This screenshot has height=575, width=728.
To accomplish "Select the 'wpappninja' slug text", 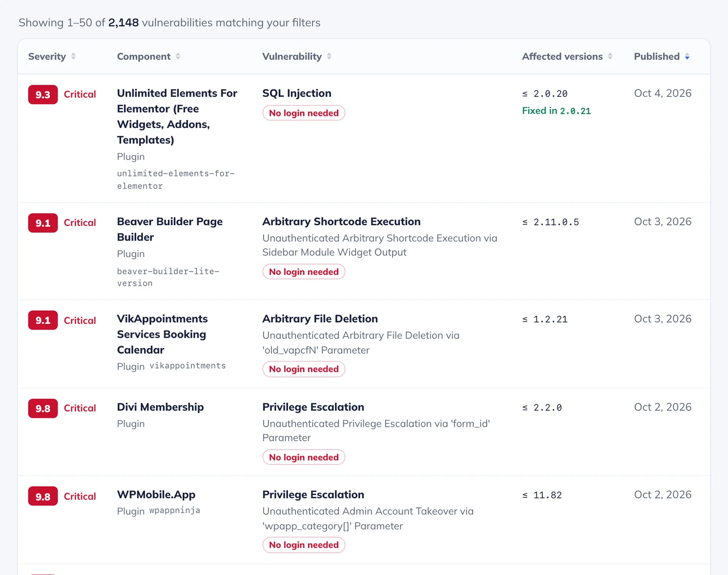I will point(175,510).
